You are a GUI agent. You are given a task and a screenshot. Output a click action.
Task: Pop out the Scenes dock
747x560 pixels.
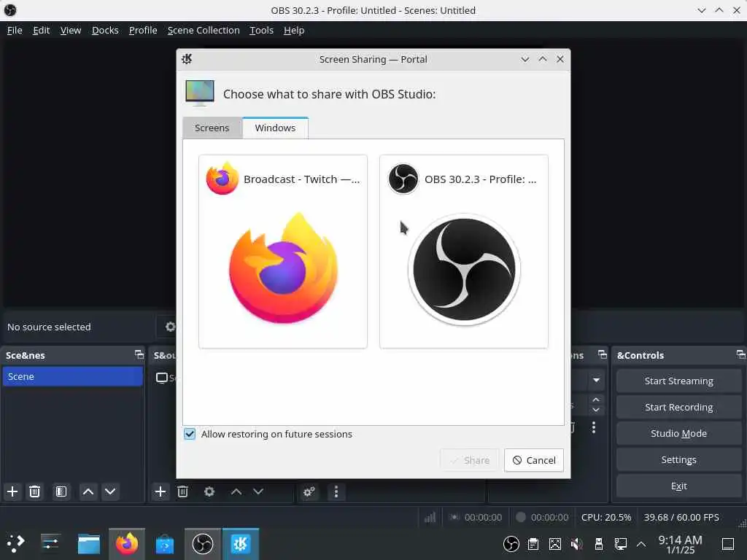click(x=139, y=354)
